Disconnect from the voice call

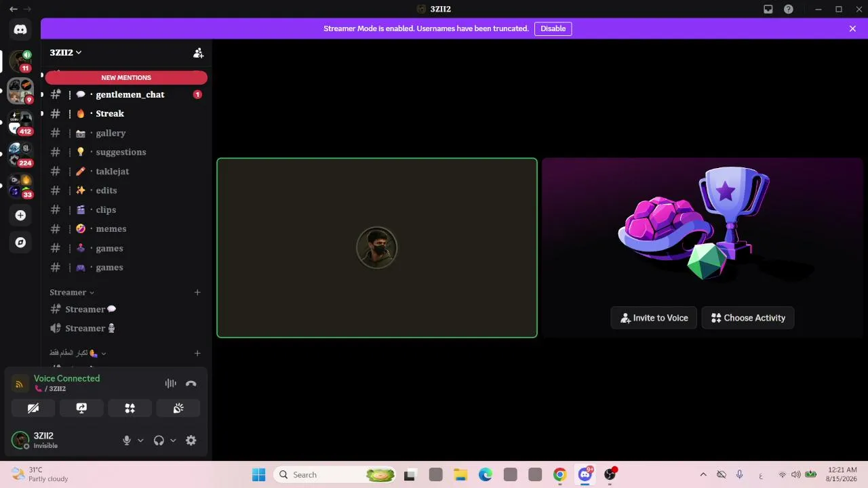coord(191,383)
